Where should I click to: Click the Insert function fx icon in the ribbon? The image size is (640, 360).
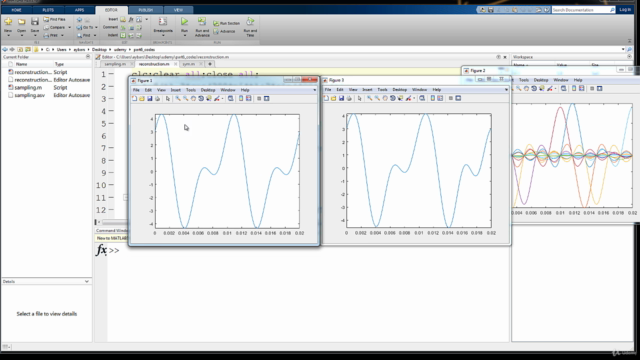coord(131,19)
